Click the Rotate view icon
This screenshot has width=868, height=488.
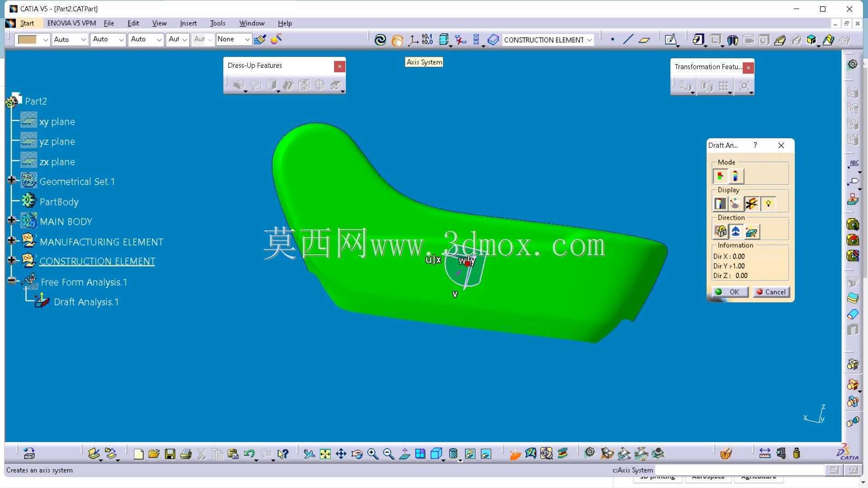click(x=357, y=454)
